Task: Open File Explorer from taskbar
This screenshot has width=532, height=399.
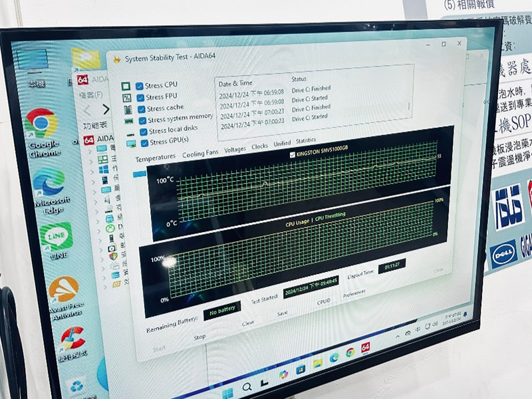Action: pyautogui.click(x=318, y=363)
